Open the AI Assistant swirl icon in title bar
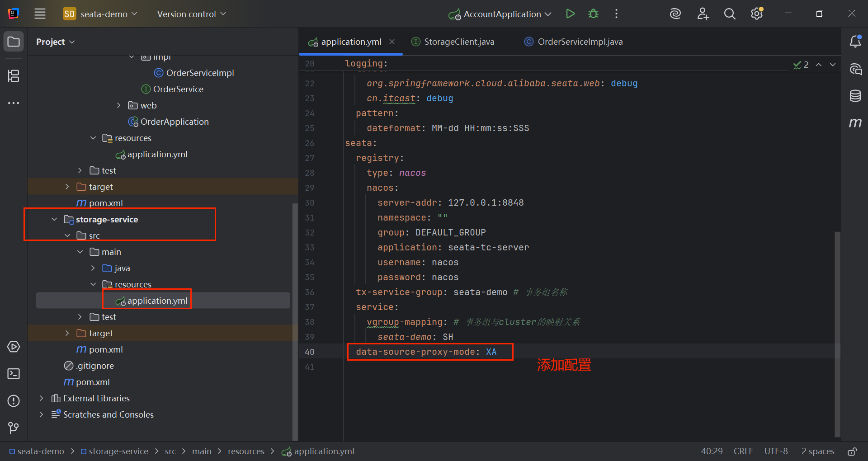Screen dimensions: 868x461 coord(675,14)
